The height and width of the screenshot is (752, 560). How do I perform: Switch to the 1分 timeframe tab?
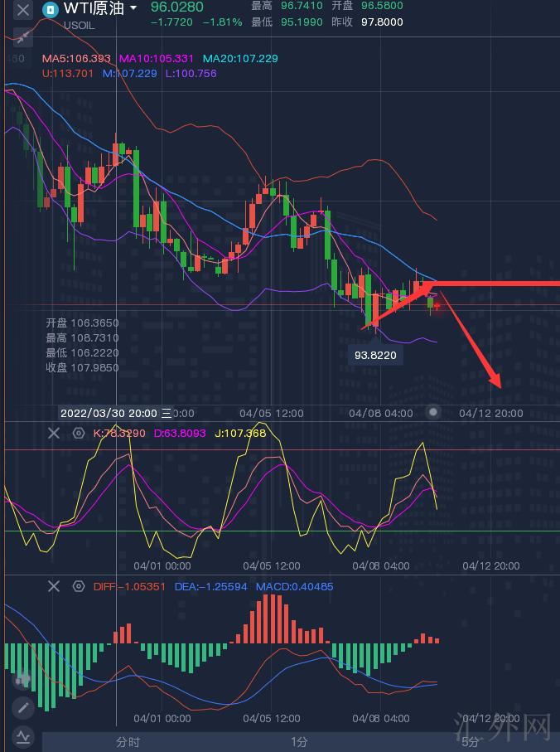click(299, 742)
